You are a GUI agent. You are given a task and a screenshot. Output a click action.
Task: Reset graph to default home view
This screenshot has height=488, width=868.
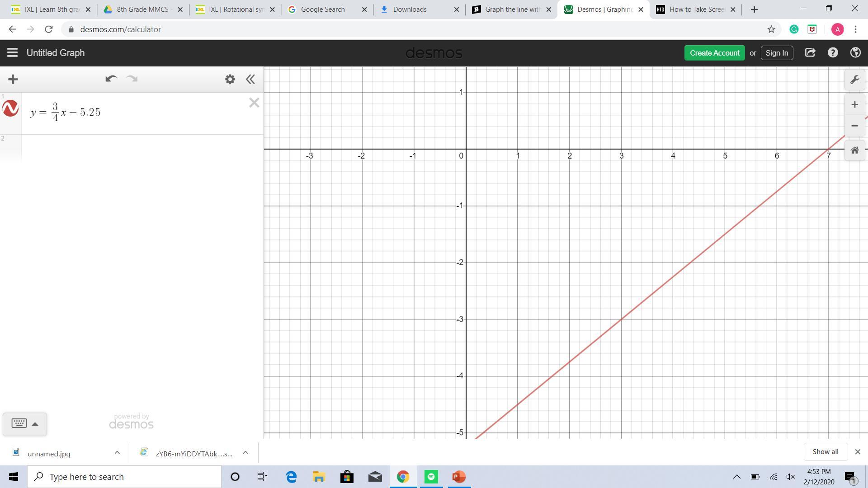point(854,150)
